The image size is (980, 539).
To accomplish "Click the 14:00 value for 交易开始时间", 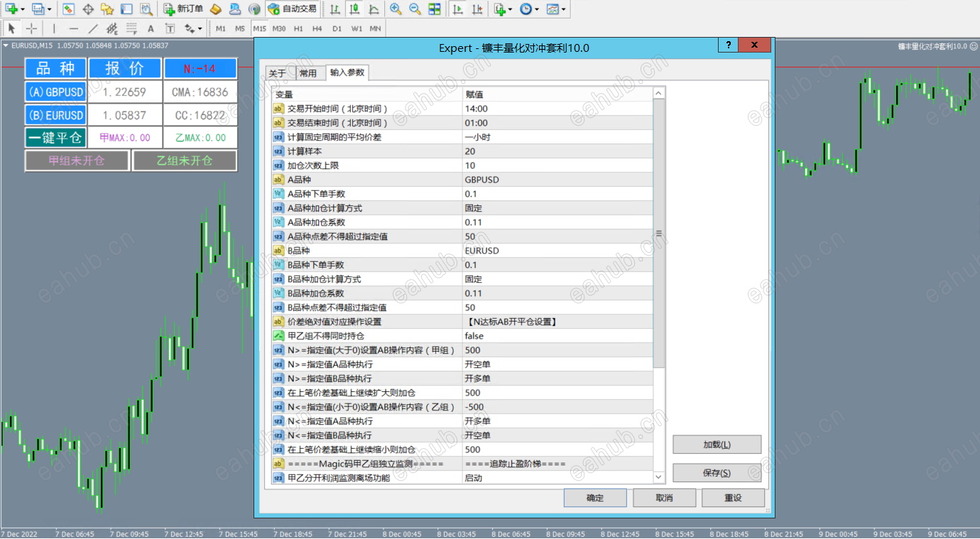I will click(x=557, y=109).
